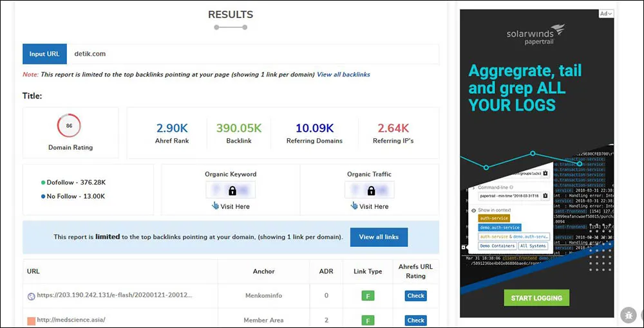Click the Link Type column header
The height and width of the screenshot is (328, 644).
[x=368, y=271]
